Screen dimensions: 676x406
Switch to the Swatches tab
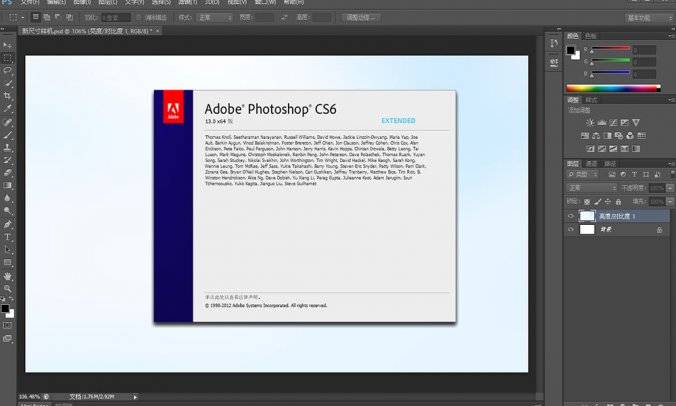(591, 36)
